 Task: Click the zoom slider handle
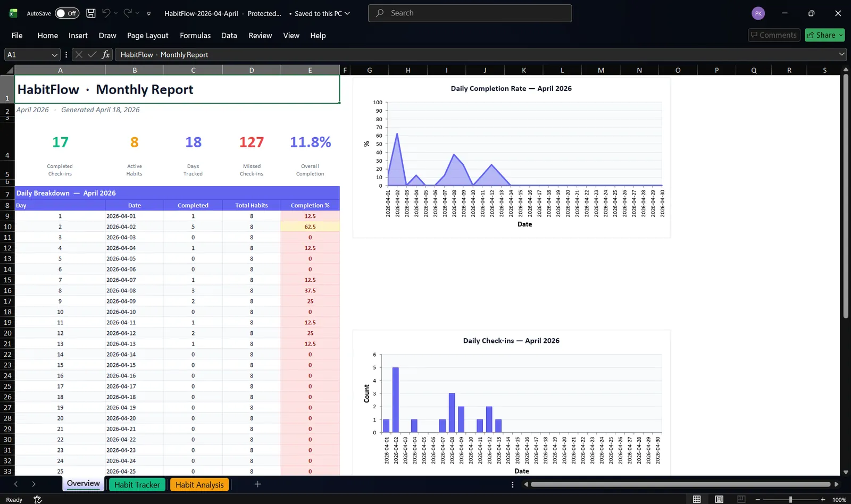click(791, 499)
